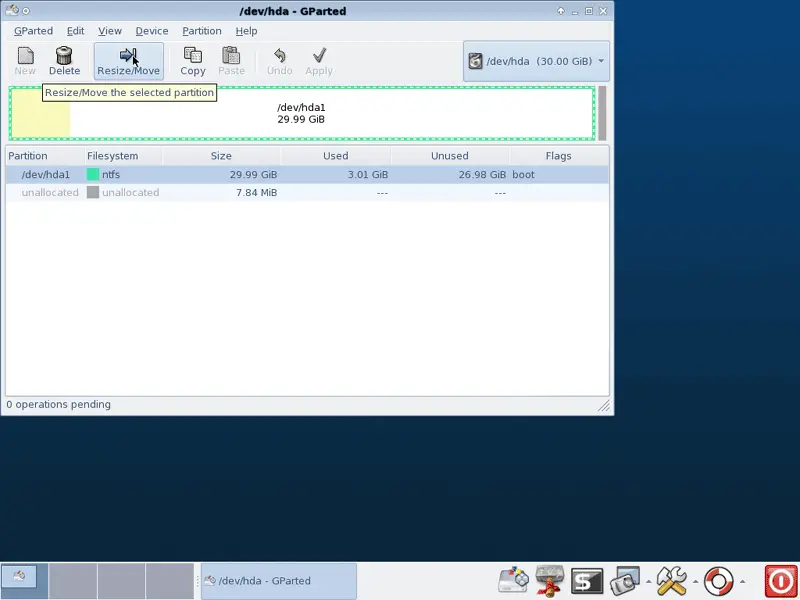The width and height of the screenshot is (800, 600).
Task: Open the /dev/hda device selector dropdown
Action: click(x=536, y=61)
